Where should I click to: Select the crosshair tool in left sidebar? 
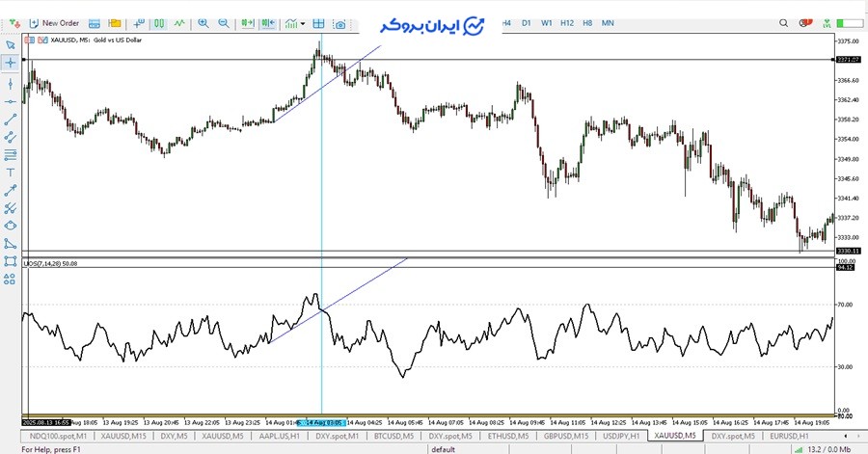coord(11,63)
